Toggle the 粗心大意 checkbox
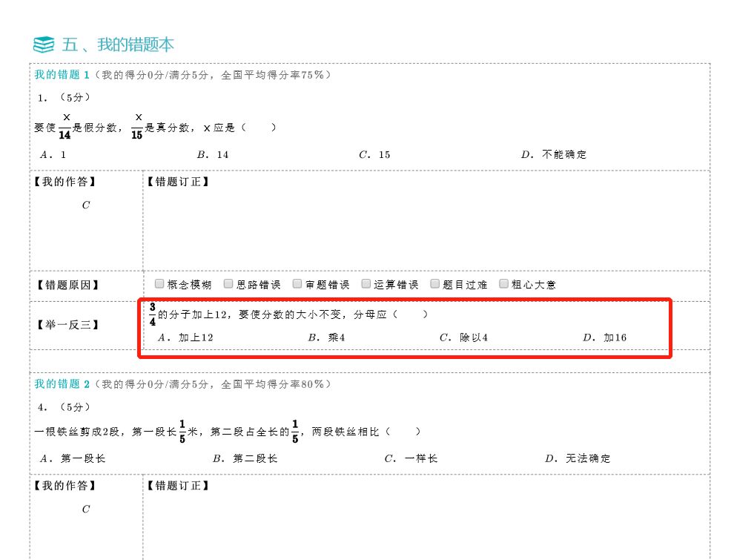 (x=504, y=283)
